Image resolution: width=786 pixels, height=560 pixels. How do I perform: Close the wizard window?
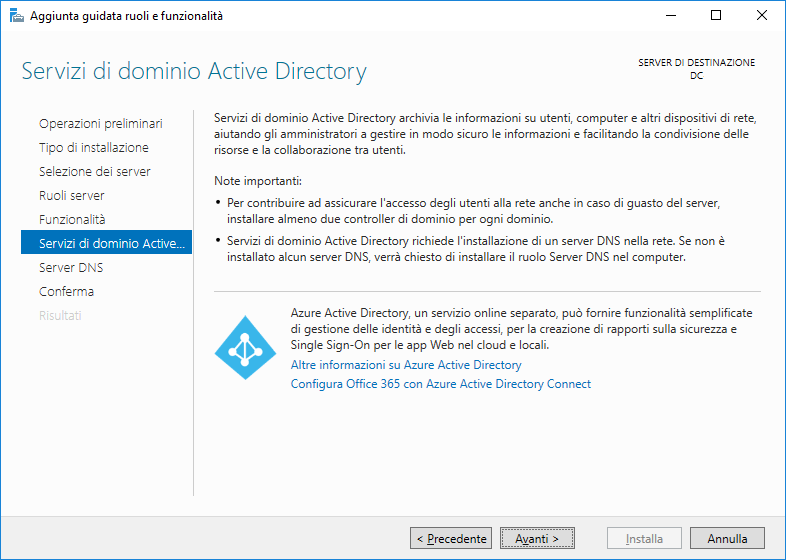click(x=762, y=16)
